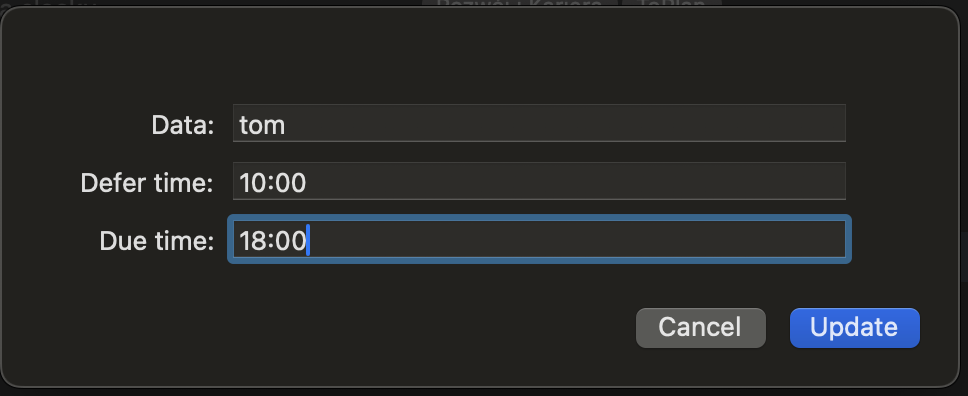Click the partially hidden tab beside Kariera
968x396 pixels.
tap(672, 3)
